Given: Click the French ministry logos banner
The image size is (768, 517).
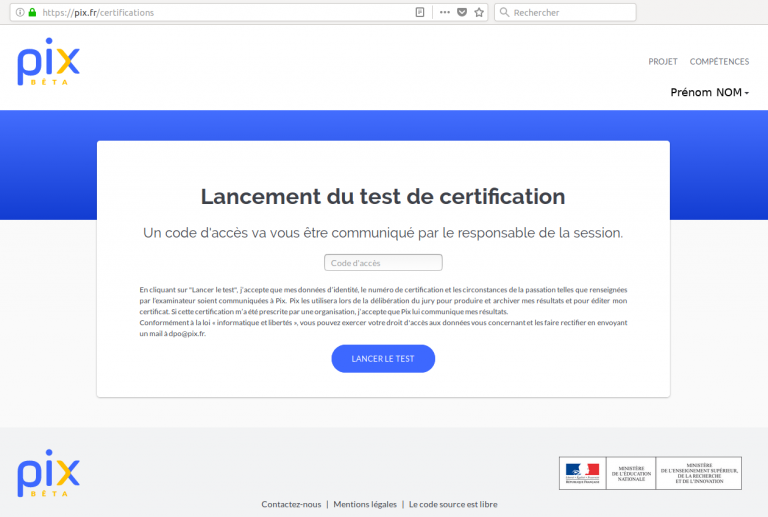Looking at the screenshot, I should click(x=650, y=473).
